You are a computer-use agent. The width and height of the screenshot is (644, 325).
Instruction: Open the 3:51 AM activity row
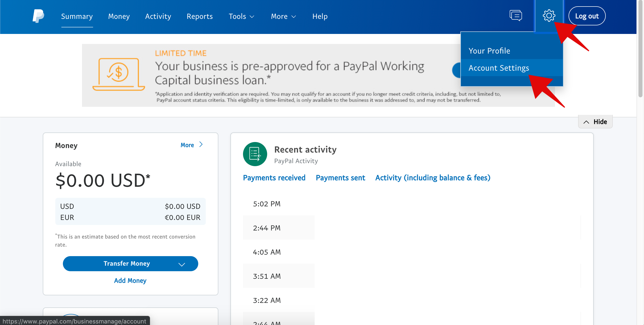click(412, 276)
